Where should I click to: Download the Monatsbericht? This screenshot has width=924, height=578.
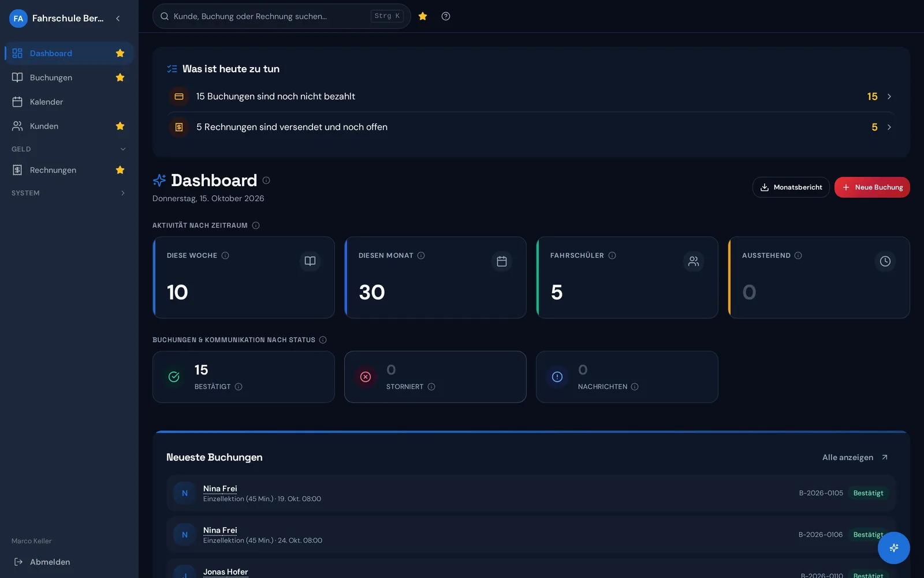(x=791, y=187)
